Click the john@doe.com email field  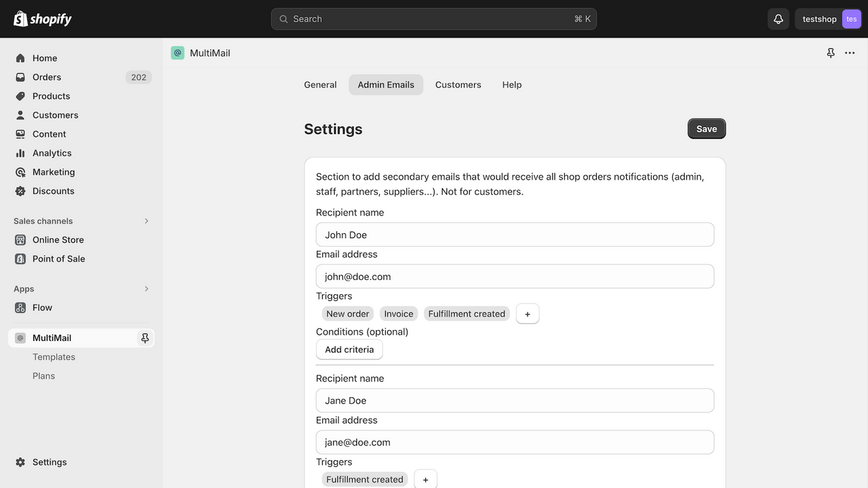point(515,277)
